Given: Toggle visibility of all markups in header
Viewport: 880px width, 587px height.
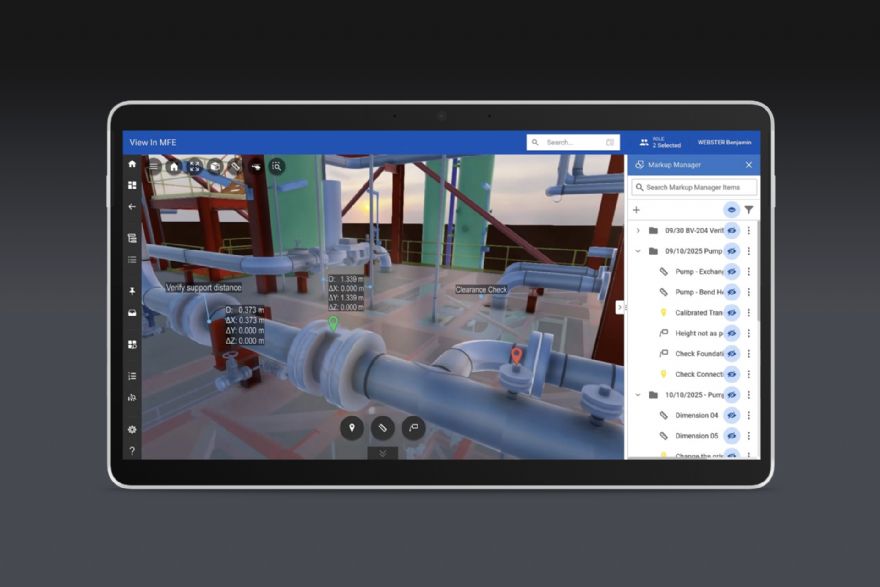Looking at the screenshot, I should [x=732, y=210].
